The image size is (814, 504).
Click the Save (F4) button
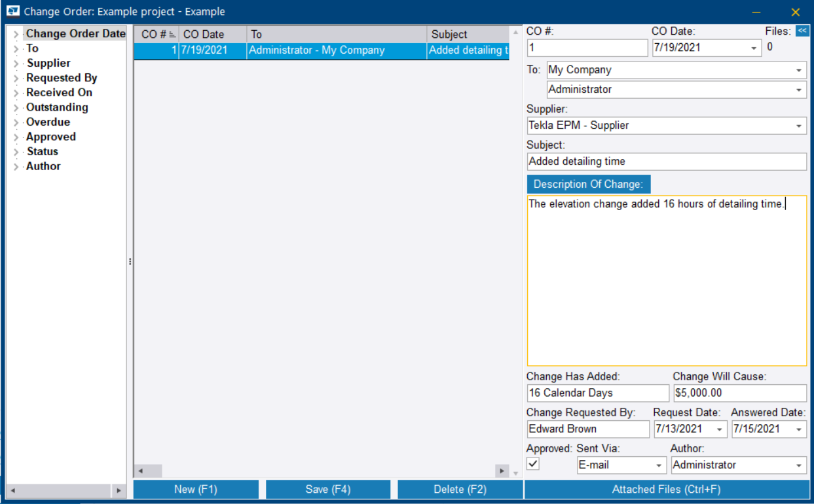(x=327, y=488)
